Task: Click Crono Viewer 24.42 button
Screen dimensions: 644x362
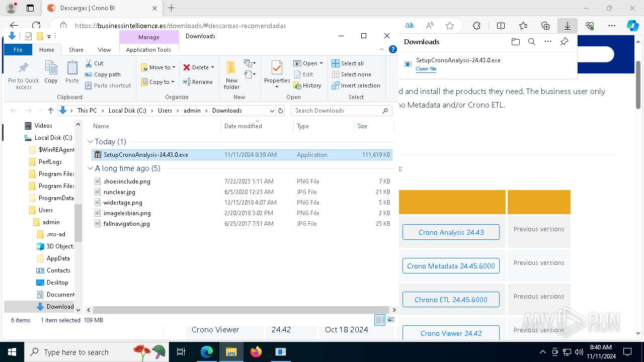Action: click(x=451, y=333)
